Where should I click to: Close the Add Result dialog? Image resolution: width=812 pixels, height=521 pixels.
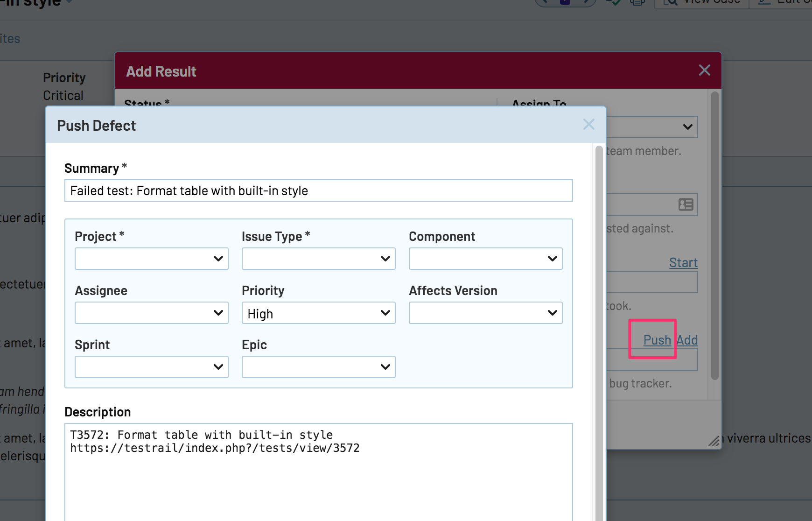coord(704,70)
